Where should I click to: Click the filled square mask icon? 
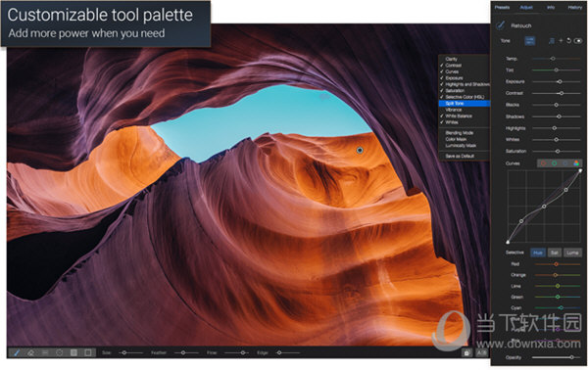[73, 352]
